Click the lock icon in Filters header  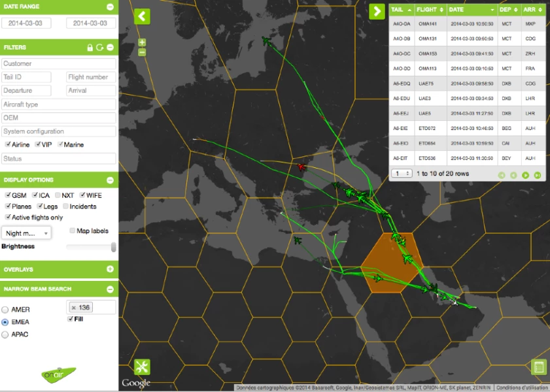coord(90,48)
